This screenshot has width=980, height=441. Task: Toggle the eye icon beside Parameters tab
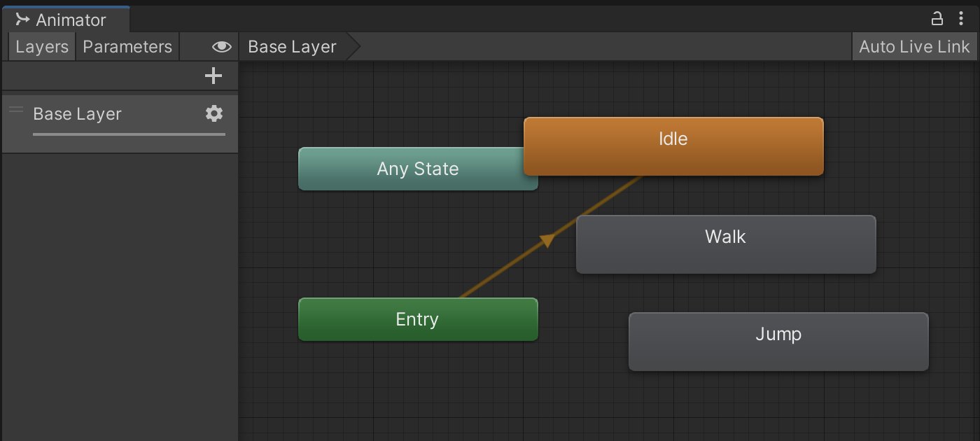[221, 47]
